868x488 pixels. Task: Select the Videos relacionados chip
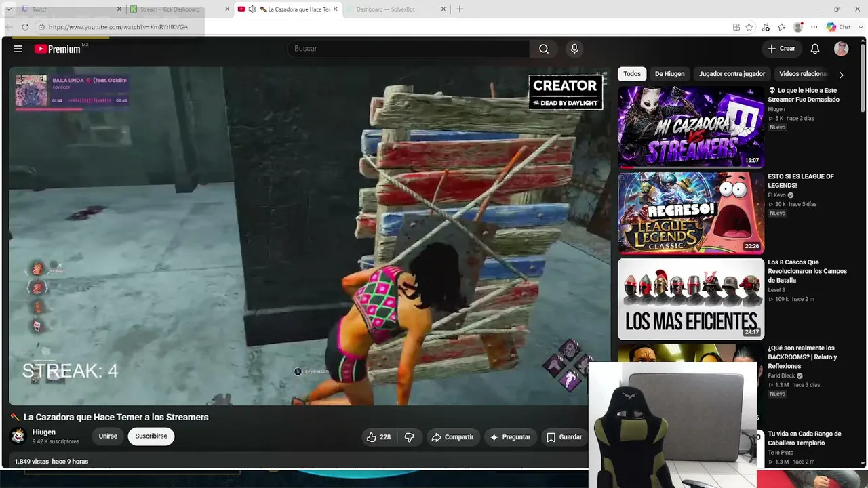(x=804, y=74)
